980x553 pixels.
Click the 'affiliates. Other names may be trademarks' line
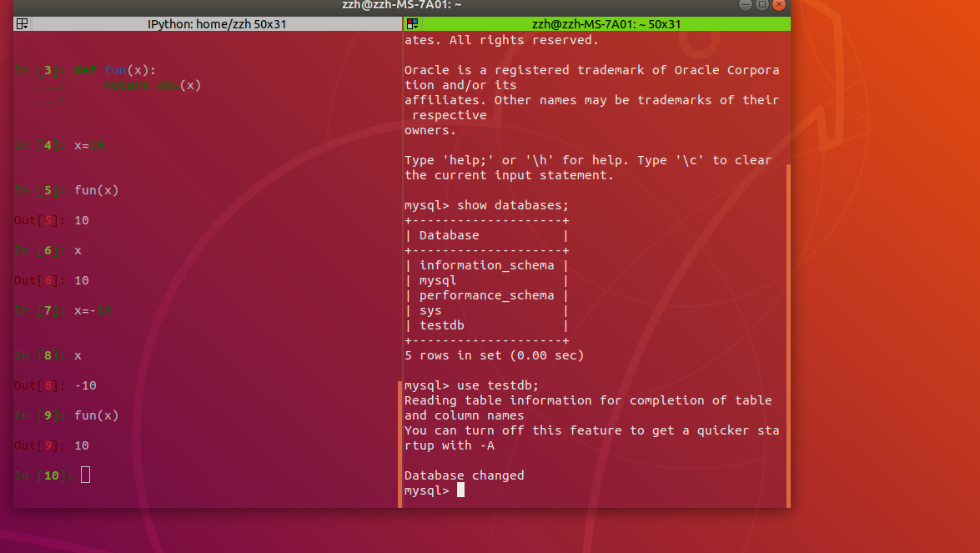coord(592,100)
